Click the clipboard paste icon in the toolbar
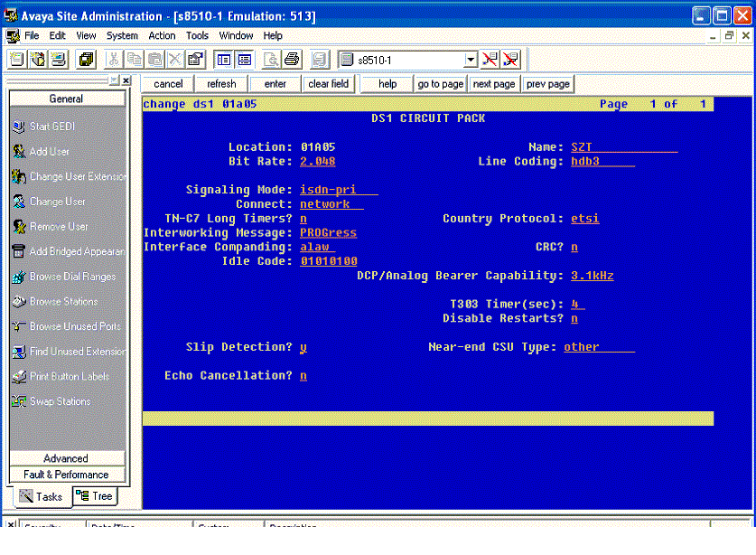The height and width of the screenshot is (555, 756). 154,60
